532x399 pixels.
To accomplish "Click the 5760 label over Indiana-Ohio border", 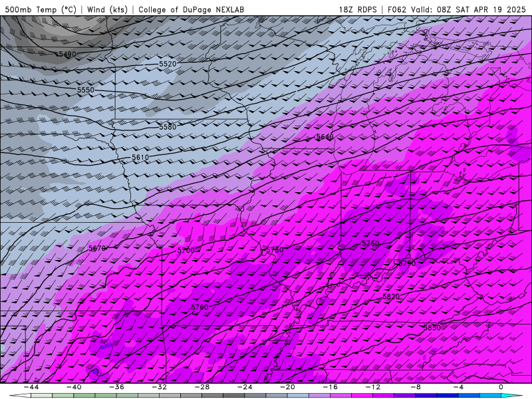I will pyautogui.click(x=370, y=243).
